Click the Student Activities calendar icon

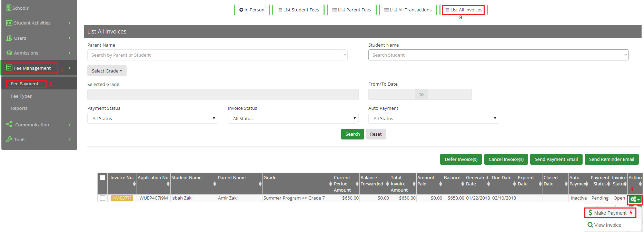point(9,23)
